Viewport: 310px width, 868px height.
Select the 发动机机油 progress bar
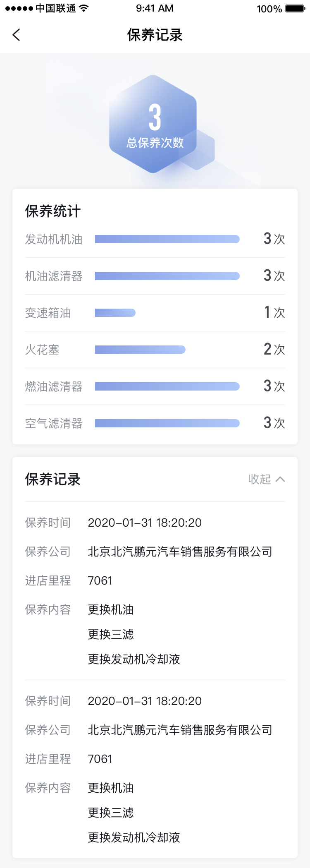[167, 239]
